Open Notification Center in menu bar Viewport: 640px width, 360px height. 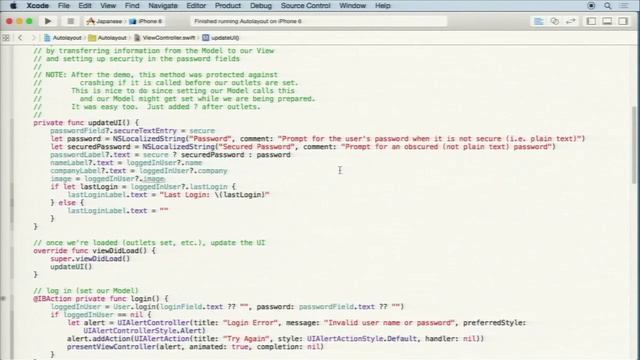point(624,6)
